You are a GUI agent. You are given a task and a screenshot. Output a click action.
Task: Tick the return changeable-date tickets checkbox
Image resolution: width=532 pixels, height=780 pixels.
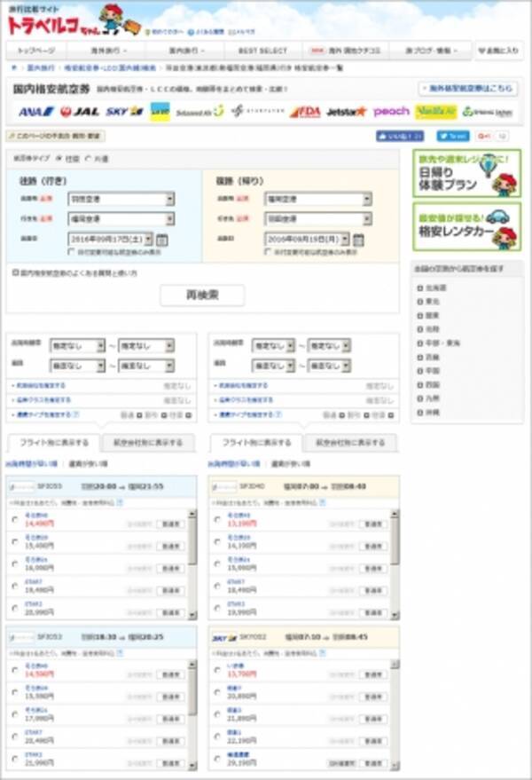(268, 252)
